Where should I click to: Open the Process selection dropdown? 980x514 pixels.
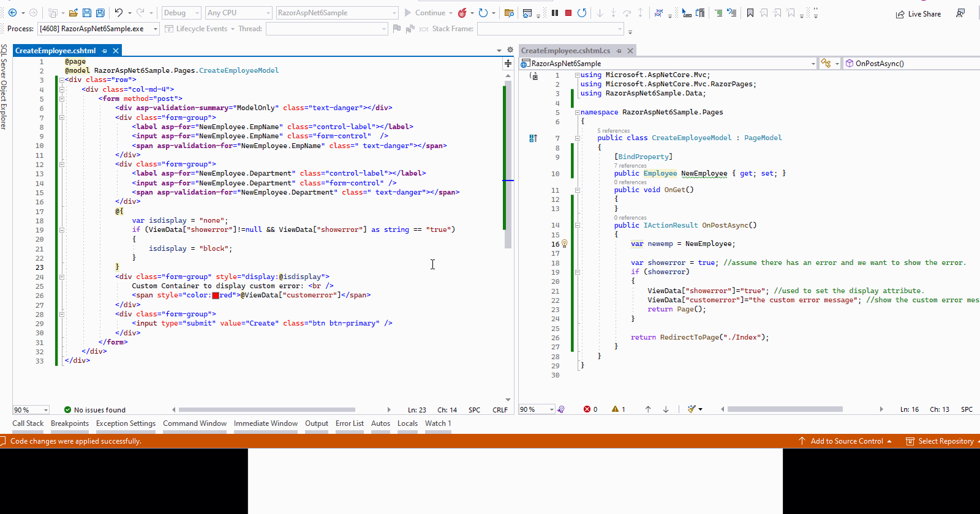pos(155,29)
